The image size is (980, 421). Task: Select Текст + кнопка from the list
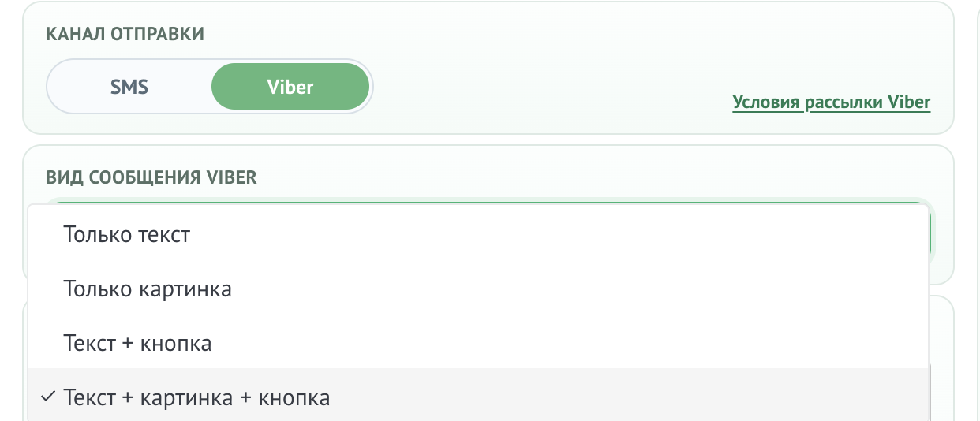137,344
